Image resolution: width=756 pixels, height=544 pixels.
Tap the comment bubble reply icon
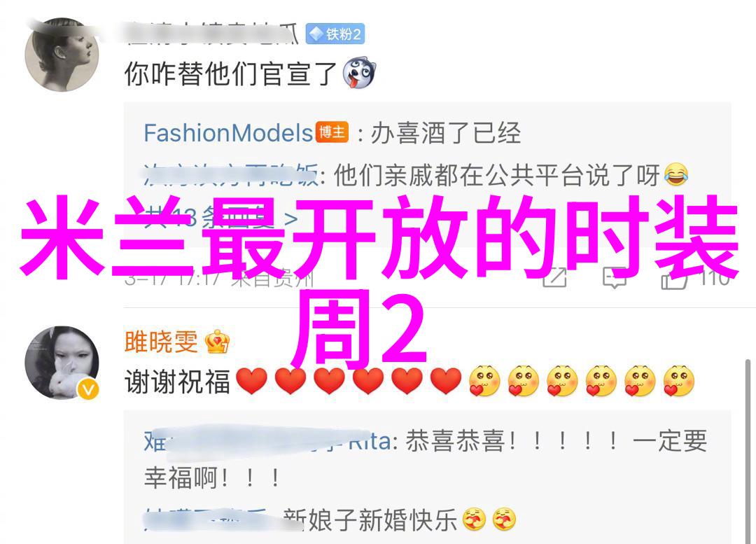(615, 278)
